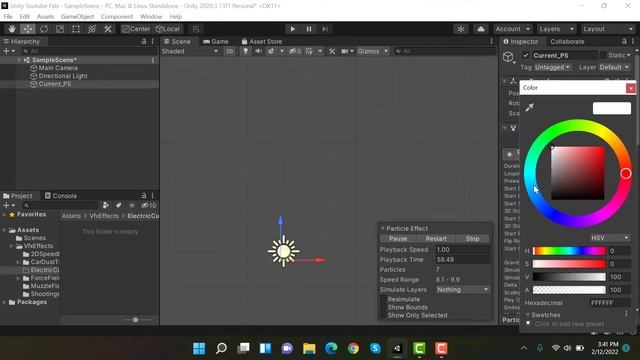Click the Saturation slider bar
Viewport: 640px width, 360px height.
point(569,264)
